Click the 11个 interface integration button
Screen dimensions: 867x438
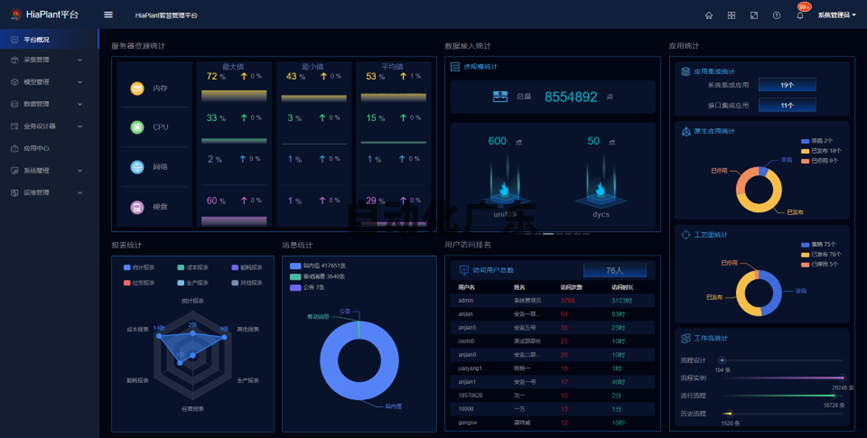[787, 105]
